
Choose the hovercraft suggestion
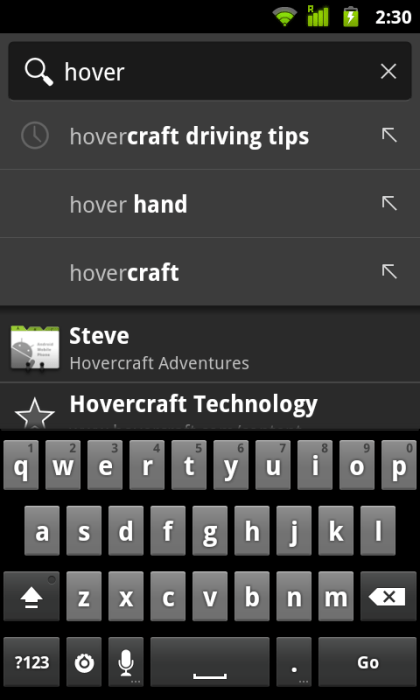pyautogui.click(x=210, y=272)
